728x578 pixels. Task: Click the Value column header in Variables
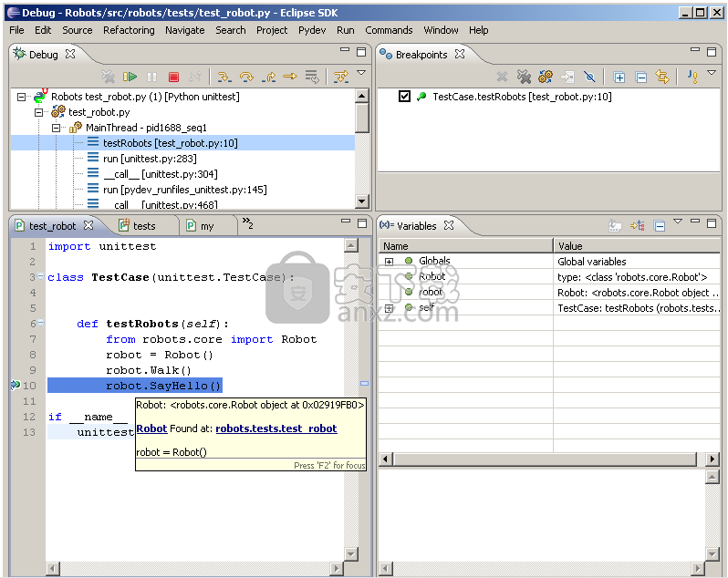pyautogui.click(x=637, y=246)
